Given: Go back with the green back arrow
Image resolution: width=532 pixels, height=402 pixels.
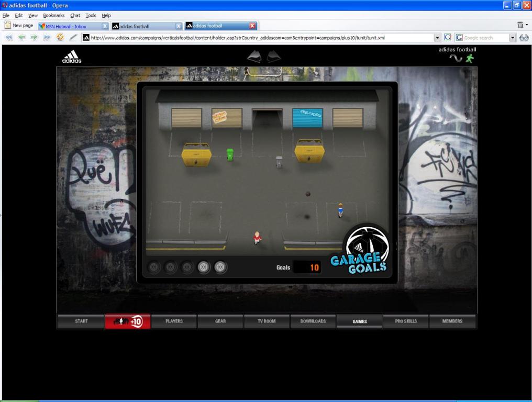Looking at the screenshot, I should pyautogui.click(x=21, y=37).
